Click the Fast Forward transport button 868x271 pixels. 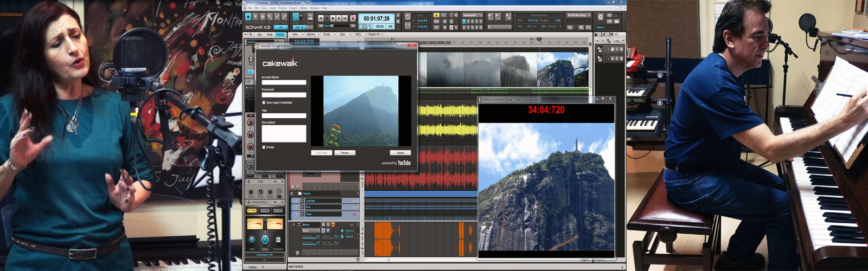coord(346,18)
